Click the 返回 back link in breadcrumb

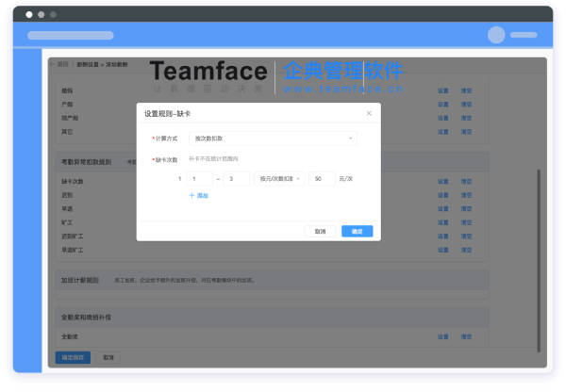coord(60,64)
